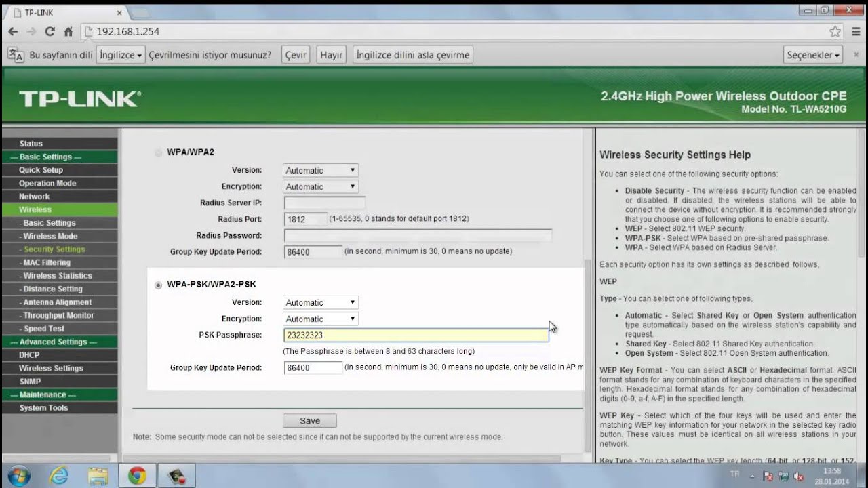Switch to Chrome in taskbar
The width and height of the screenshot is (868, 488).
click(x=138, y=476)
